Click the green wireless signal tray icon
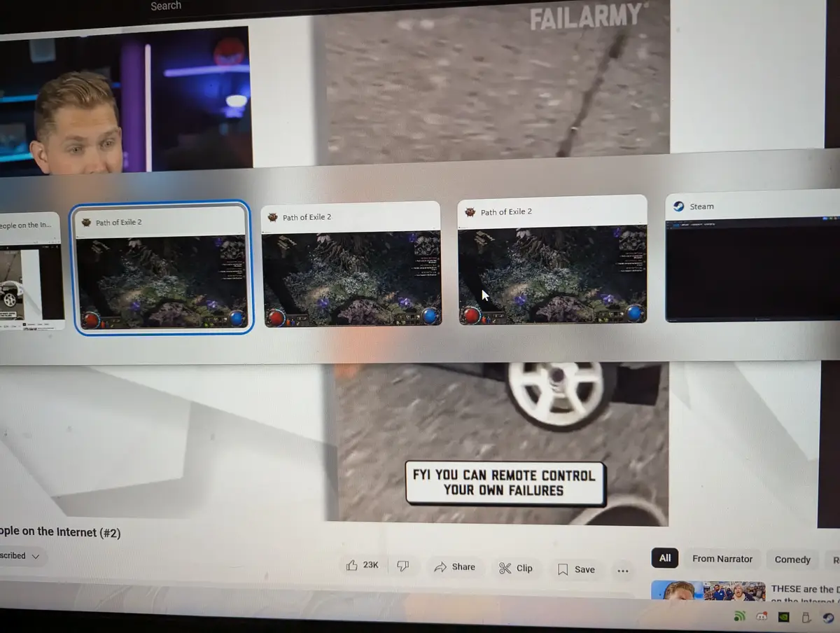The height and width of the screenshot is (633, 840). [739, 617]
